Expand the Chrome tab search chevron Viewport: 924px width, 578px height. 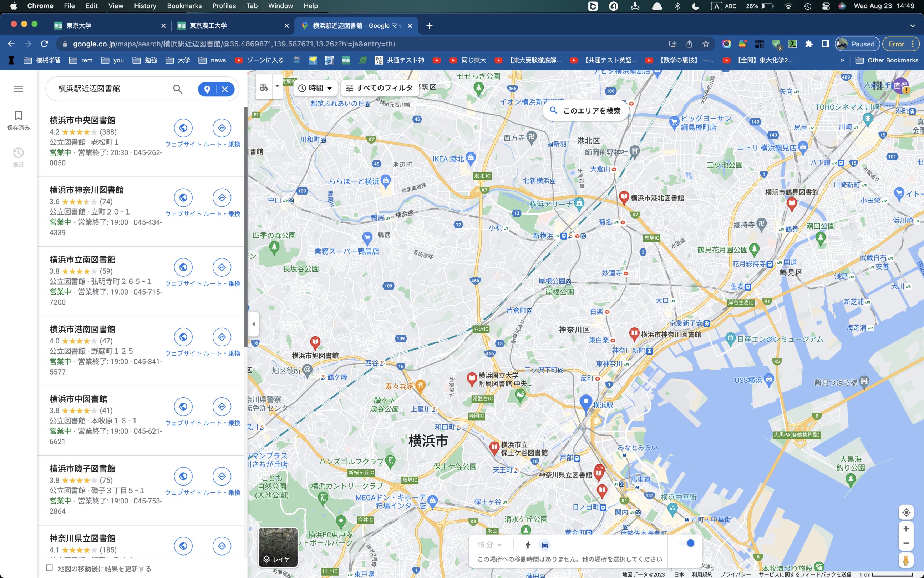913,26
